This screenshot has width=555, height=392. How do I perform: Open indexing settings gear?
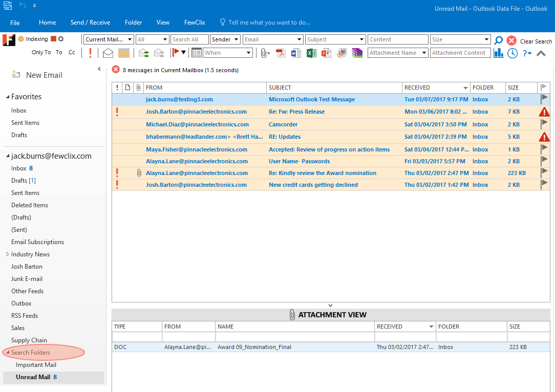[x=61, y=38]
